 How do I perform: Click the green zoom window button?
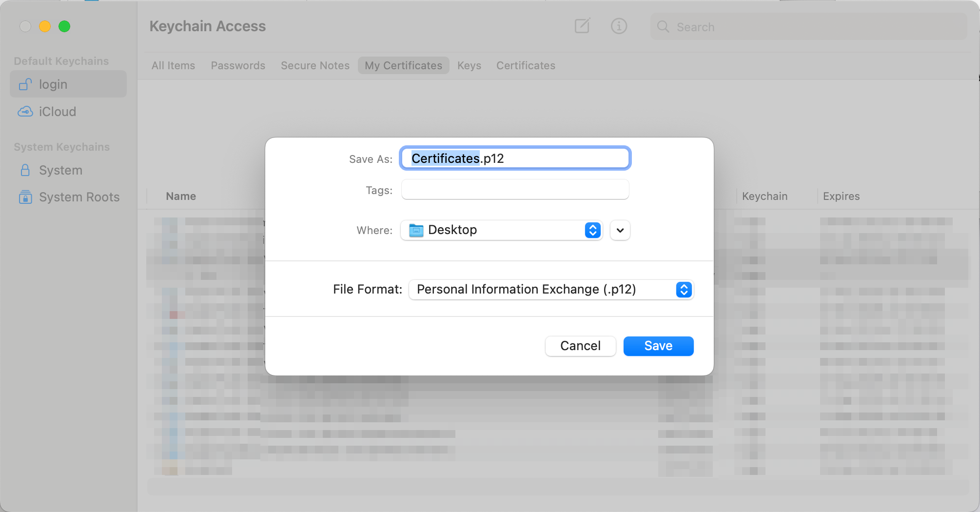tap(64, 26)
